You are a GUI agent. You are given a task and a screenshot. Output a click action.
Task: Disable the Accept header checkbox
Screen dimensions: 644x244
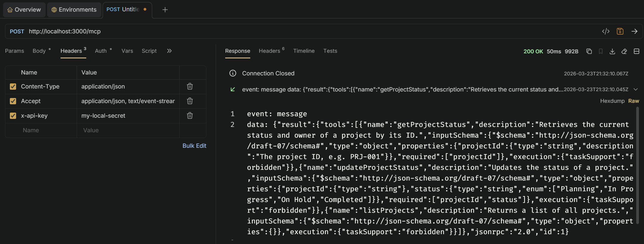(x=13, y=101)
